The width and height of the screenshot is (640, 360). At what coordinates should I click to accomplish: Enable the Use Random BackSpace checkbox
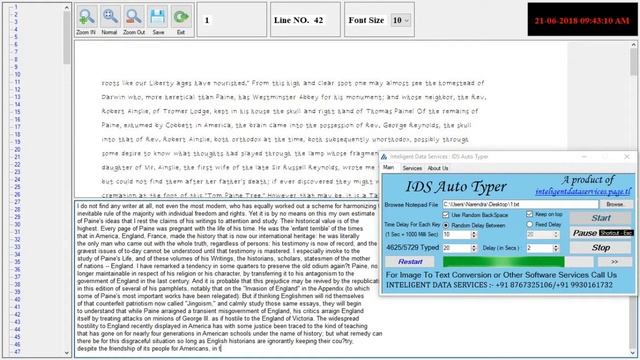[445, 215]
